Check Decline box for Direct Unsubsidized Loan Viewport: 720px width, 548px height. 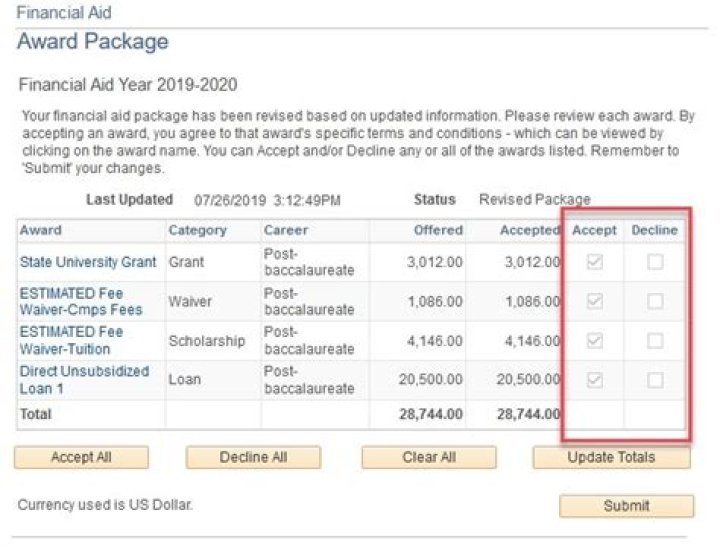click(x=655, y=380)
